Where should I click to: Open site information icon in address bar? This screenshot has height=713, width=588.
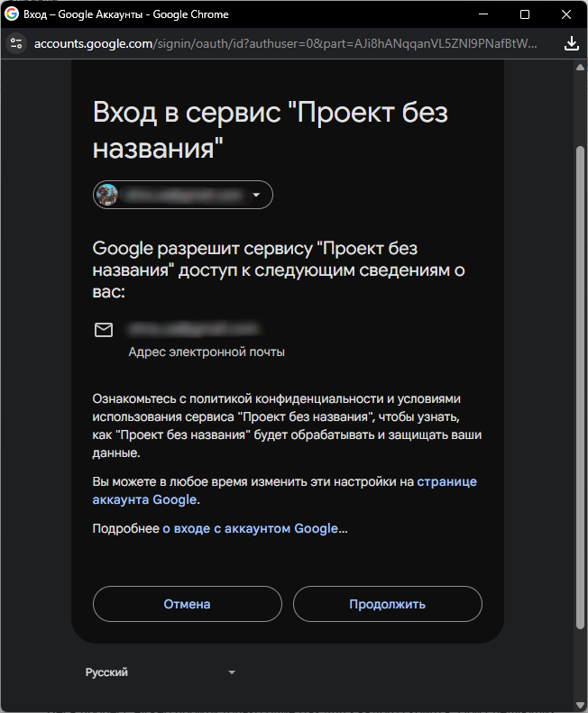click(x=16, y=43)
